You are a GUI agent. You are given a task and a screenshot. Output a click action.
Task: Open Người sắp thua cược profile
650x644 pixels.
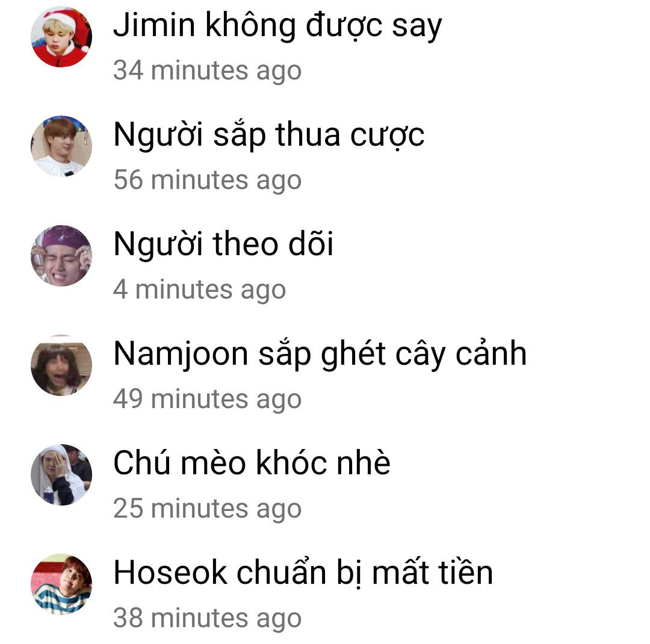click(269, 135)
